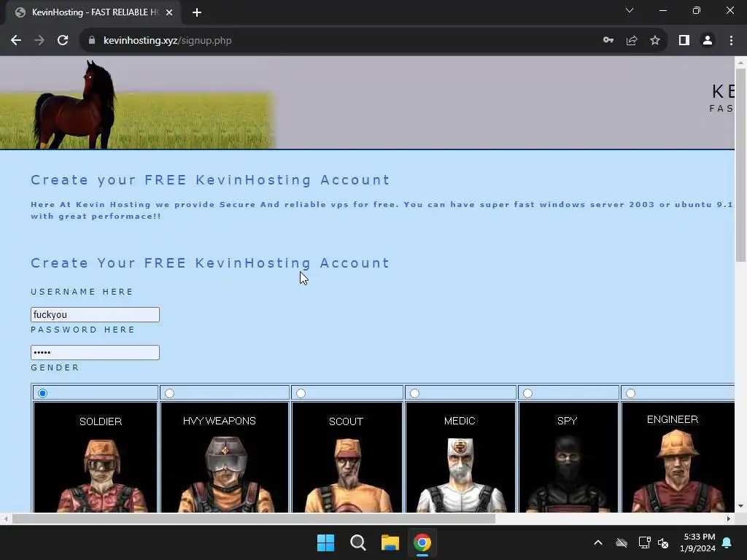Click the 'USERNAME HERE' label
This screenshot has width=747, height=560.
point(82,292)
